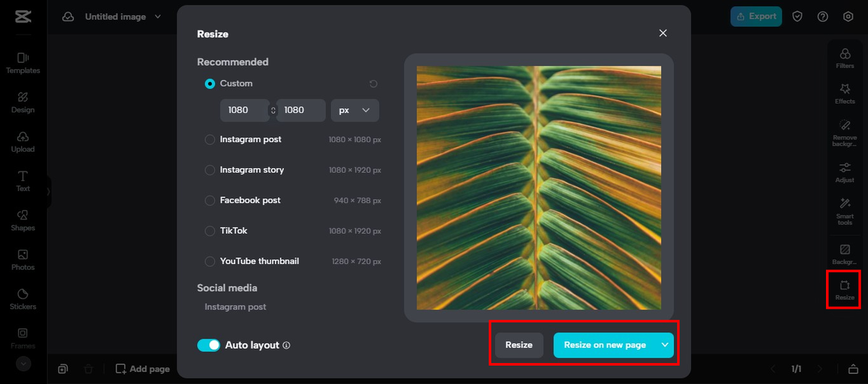The width and height of the screenshot is (868, 384).
Task: Click the delete page trash icon
Action: coord(88,369)
